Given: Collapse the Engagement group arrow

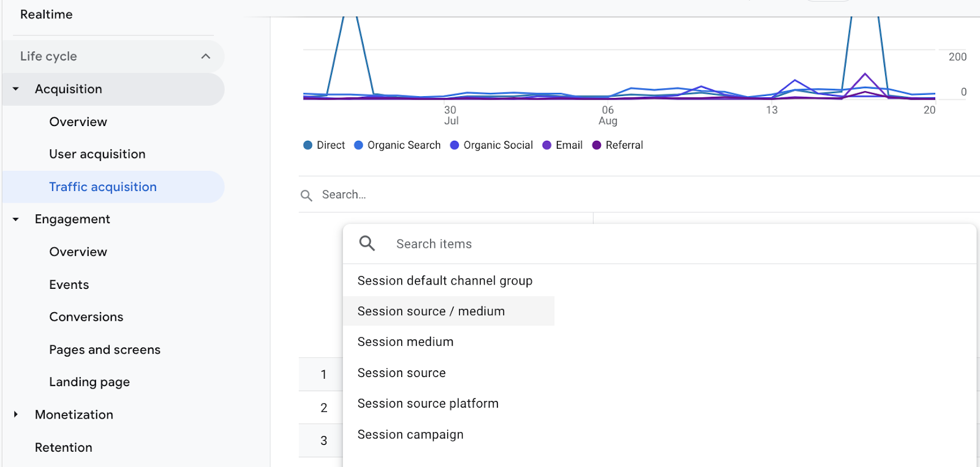Looking at the screenshot, I should pyautogui.click(x=16, y=219).
